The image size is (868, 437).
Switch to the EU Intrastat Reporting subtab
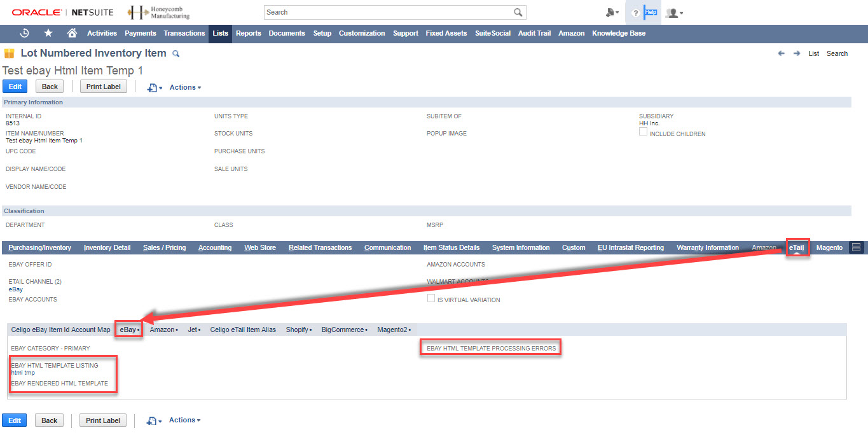pos(631,247)
